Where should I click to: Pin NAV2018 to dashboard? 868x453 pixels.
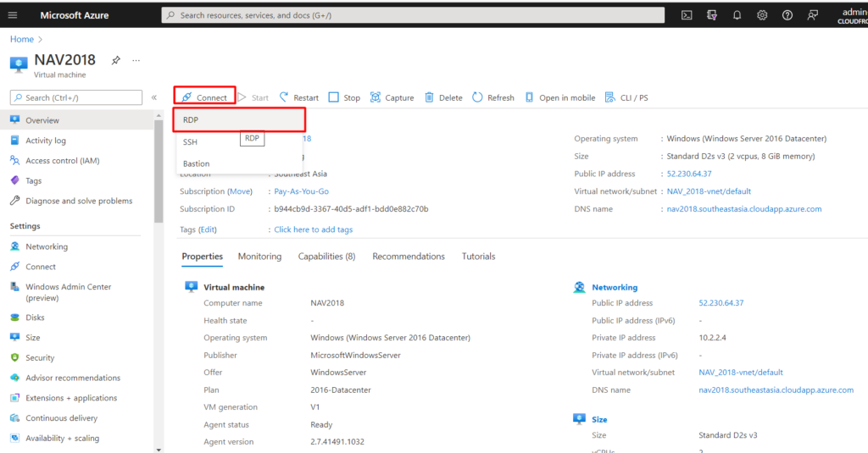click(x=115, y=60)
